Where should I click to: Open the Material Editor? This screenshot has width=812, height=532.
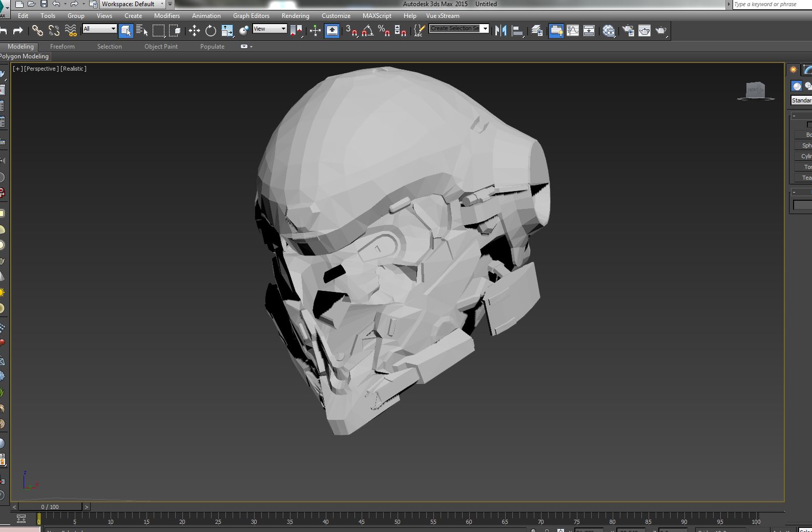tap(609, 31)
